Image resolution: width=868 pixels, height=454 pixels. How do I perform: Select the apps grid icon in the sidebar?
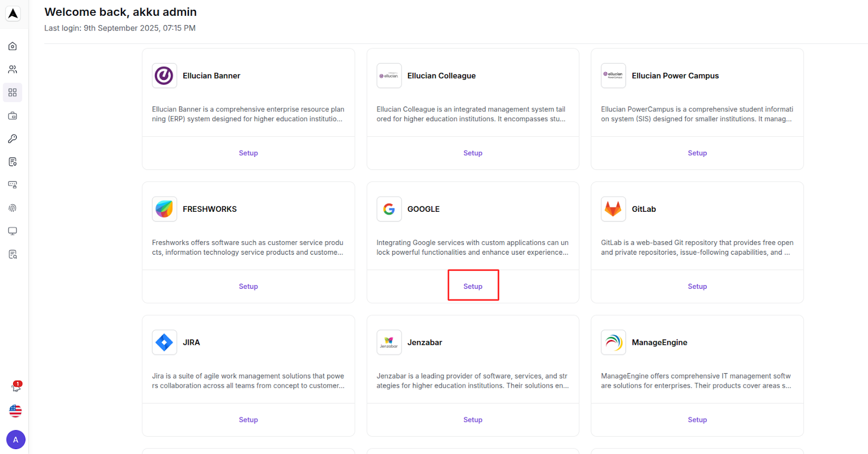12,93
